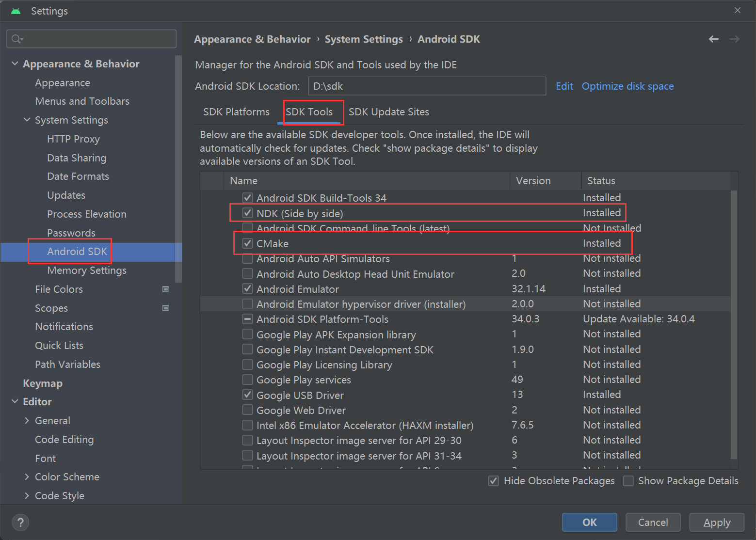Click the back navigation arrow icon
This screenshot has height=540, width=756.
point(713,39)
